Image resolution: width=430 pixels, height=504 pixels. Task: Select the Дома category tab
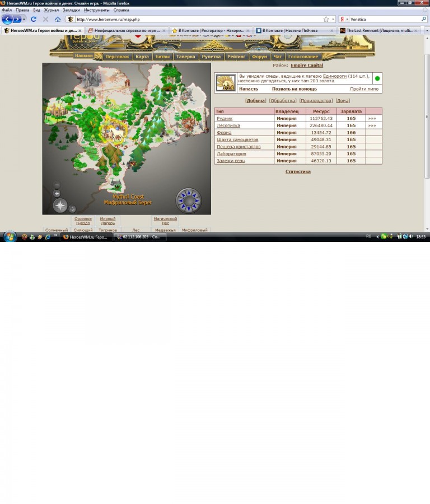tap(343, 101)
